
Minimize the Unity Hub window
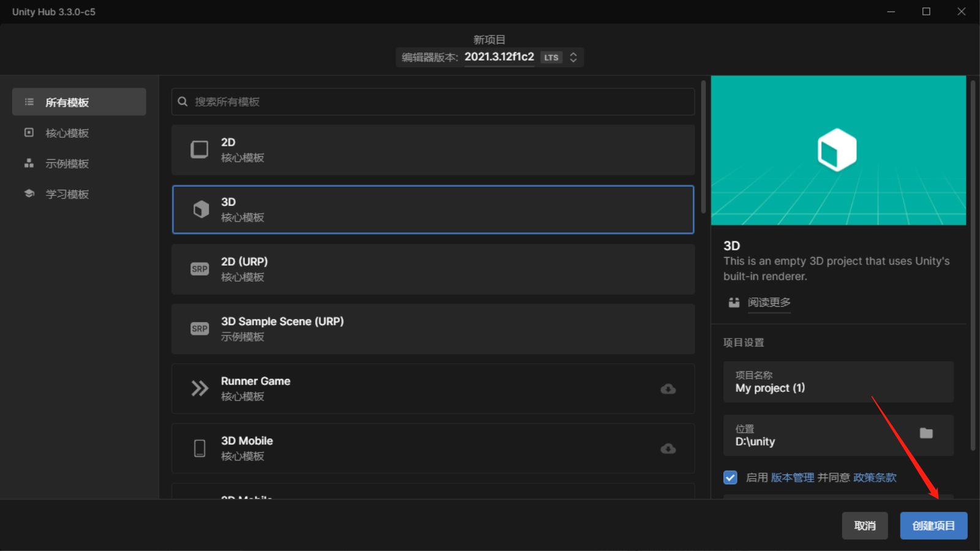pos(891,12)
